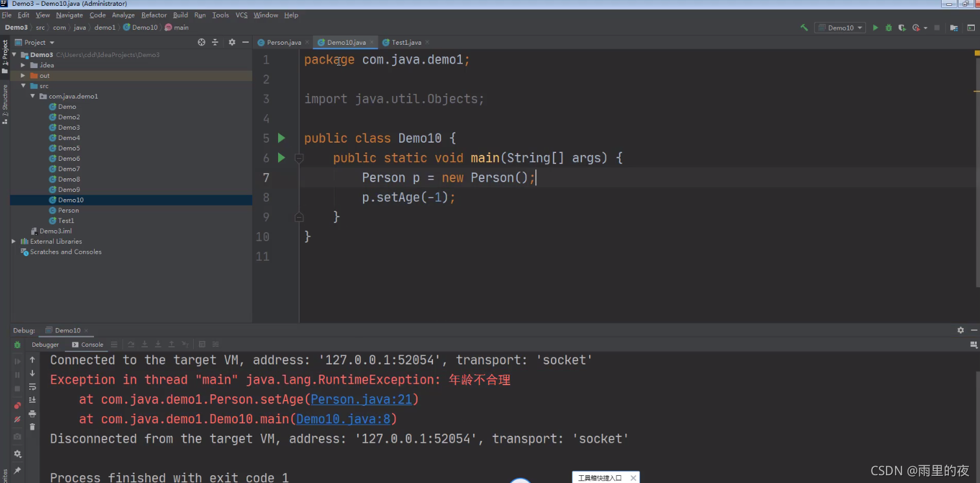Run Demo10 with coverage icon

(902, 27)
